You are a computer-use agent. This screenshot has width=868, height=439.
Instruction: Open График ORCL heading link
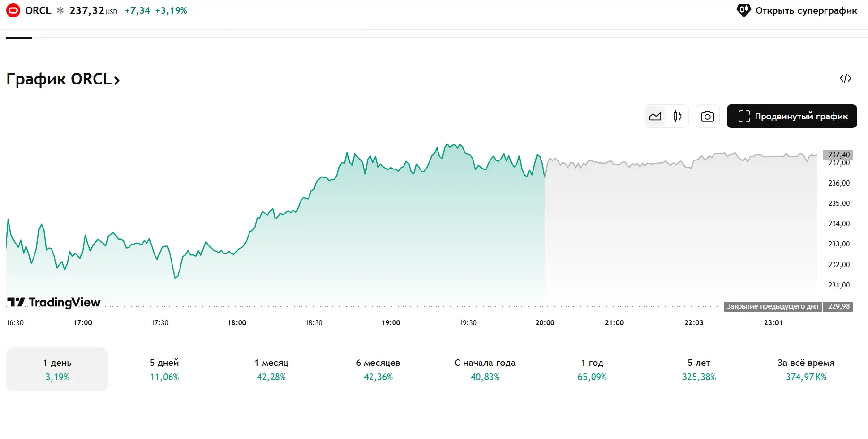(63, 79)
